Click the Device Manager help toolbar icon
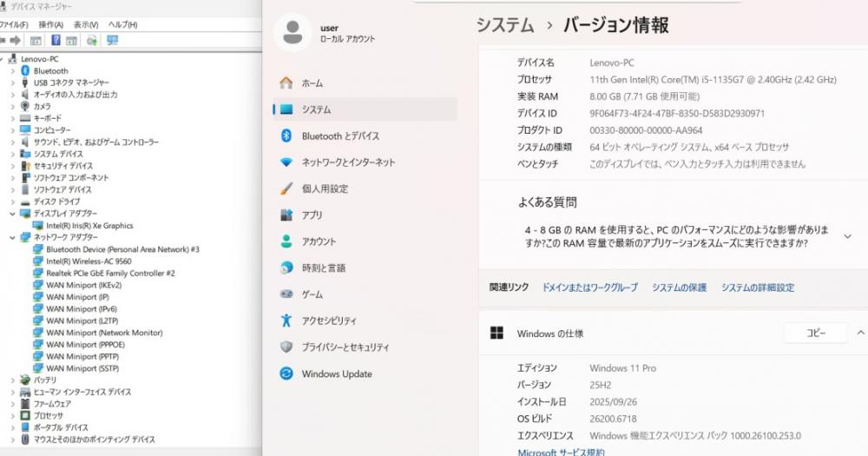This screenshot has width=868, height=456. [56, 40]
